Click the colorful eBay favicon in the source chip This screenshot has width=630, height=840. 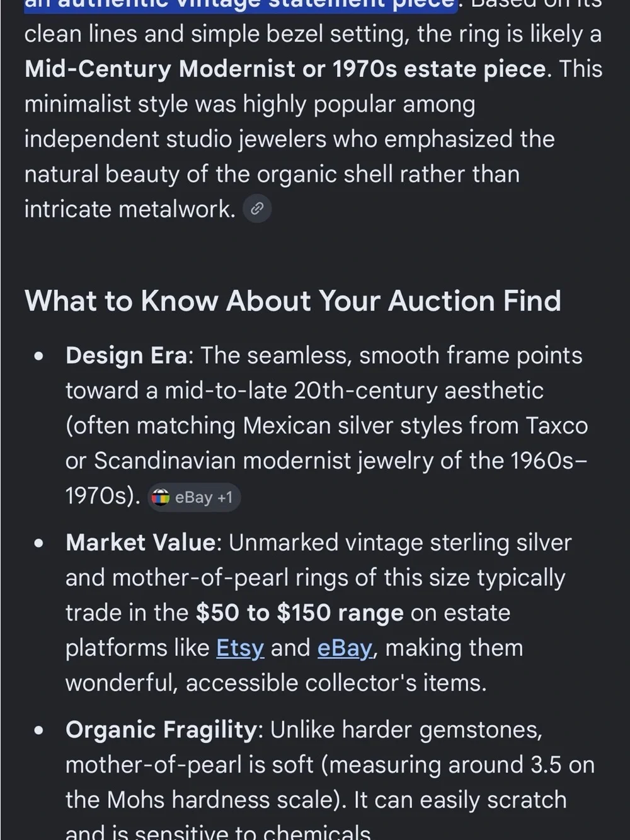click(161, 497)
